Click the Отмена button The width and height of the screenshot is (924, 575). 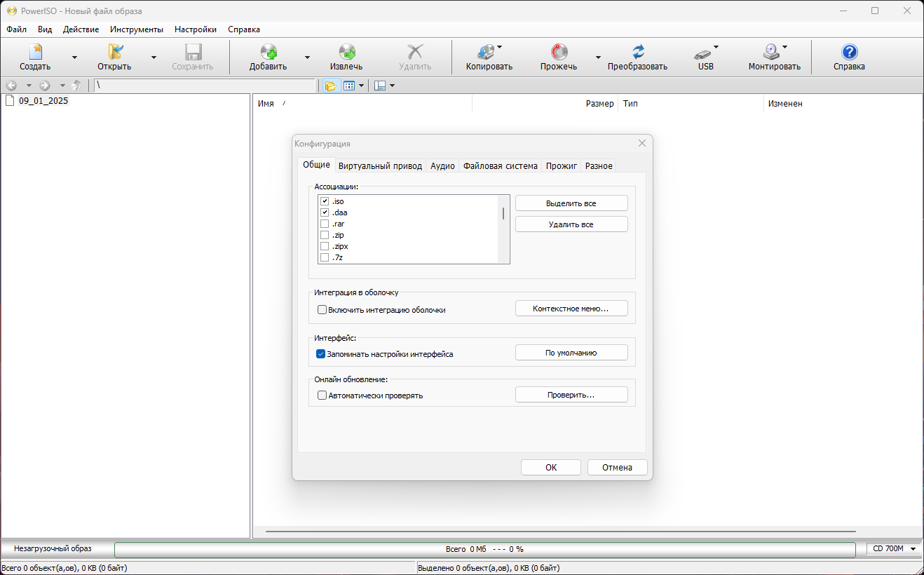pyautogui.click(x=617, y=467)
